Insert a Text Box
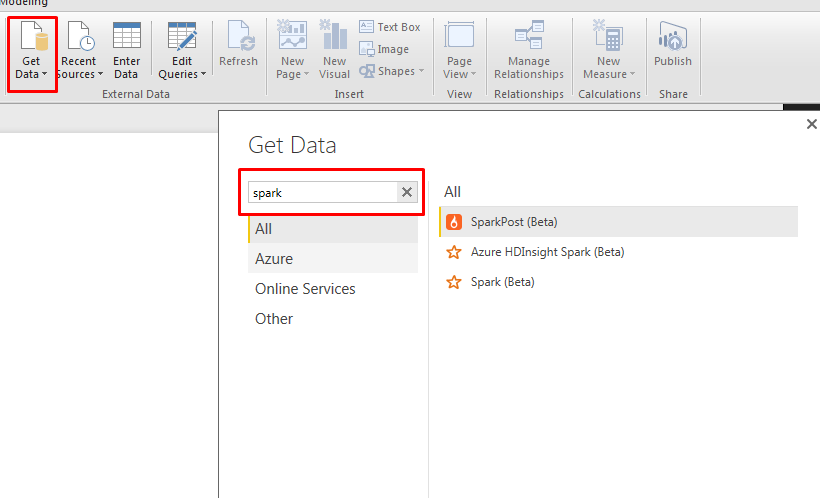 pyautogui.click(x=390, y=27)
